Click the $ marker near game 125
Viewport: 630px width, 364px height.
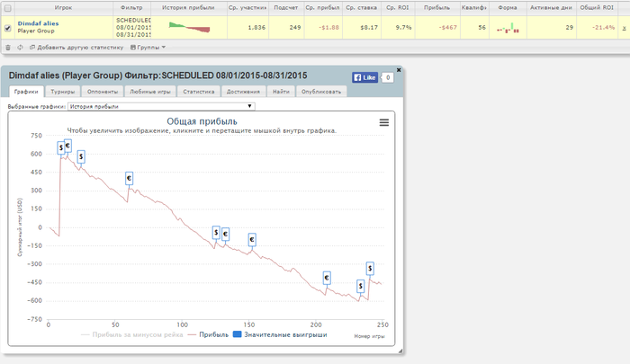click(x=216, y=233)
